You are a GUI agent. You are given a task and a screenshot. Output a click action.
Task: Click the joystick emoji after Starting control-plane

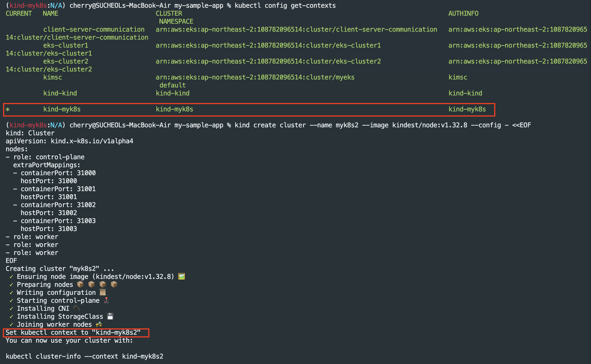(x=106, y=300)
